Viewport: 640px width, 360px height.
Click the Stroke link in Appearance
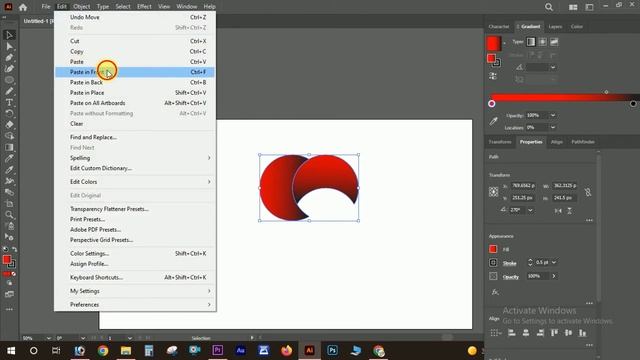point(509,263)
